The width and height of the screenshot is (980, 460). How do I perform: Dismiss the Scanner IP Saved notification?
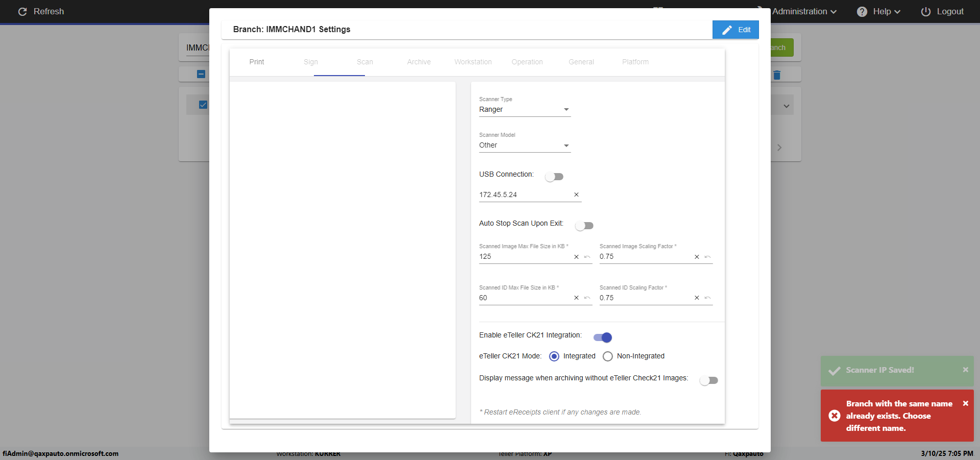[965, 370]
